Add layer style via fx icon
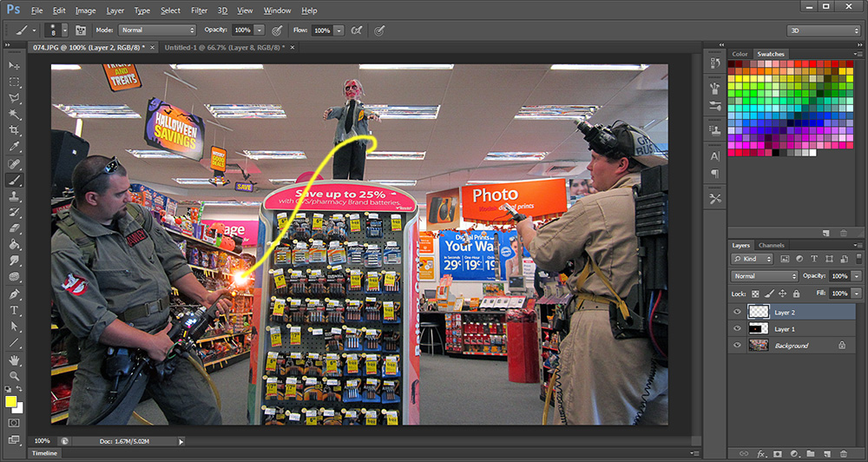Image resolution: width=868 pixels, height=462 pixels. pos(761,453)
